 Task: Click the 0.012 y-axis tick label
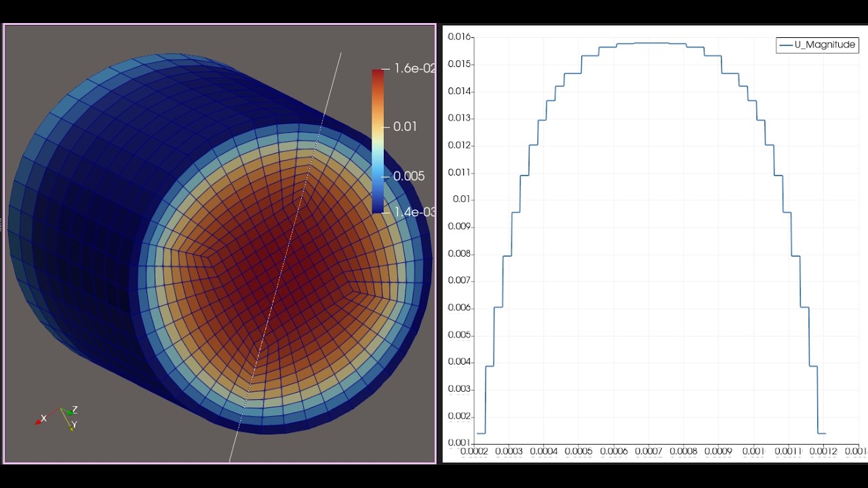[x=459, y=145]
